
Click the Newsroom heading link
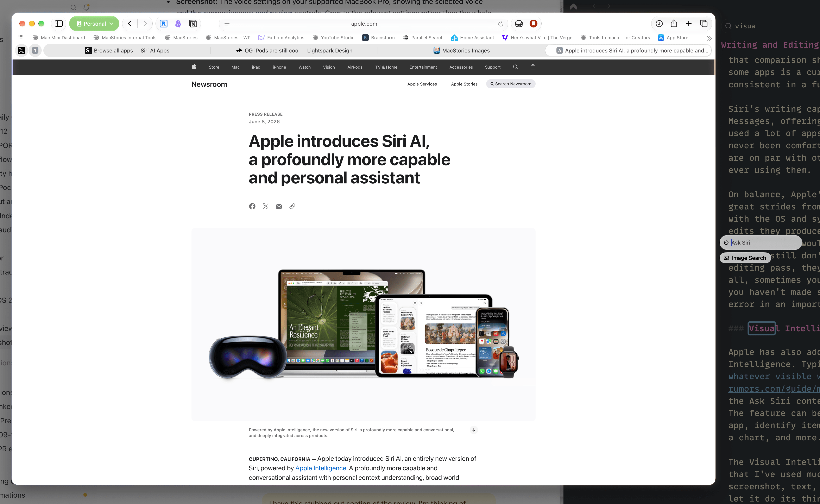pos(209,84)
